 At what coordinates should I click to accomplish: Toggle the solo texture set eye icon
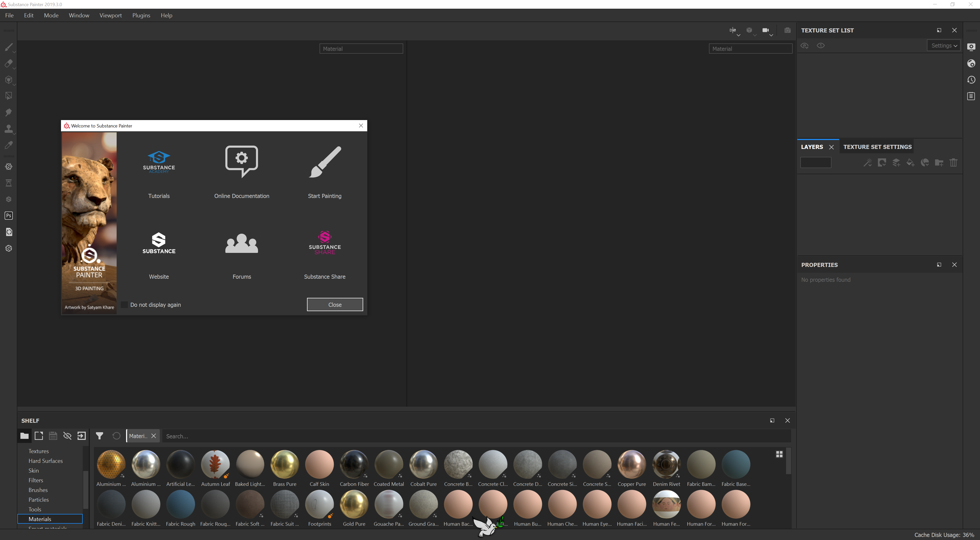pos(821,46)
